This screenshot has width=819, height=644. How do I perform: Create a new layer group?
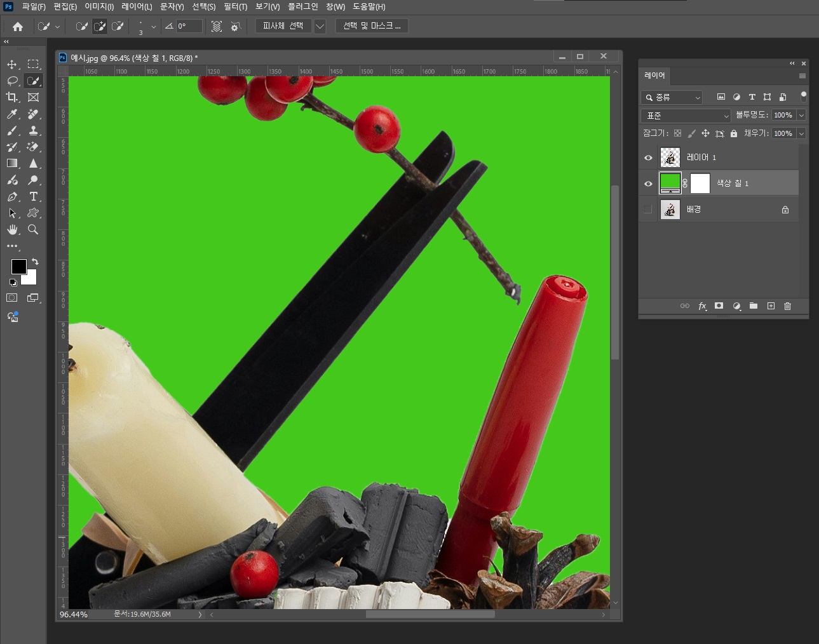tap(754, 306)
